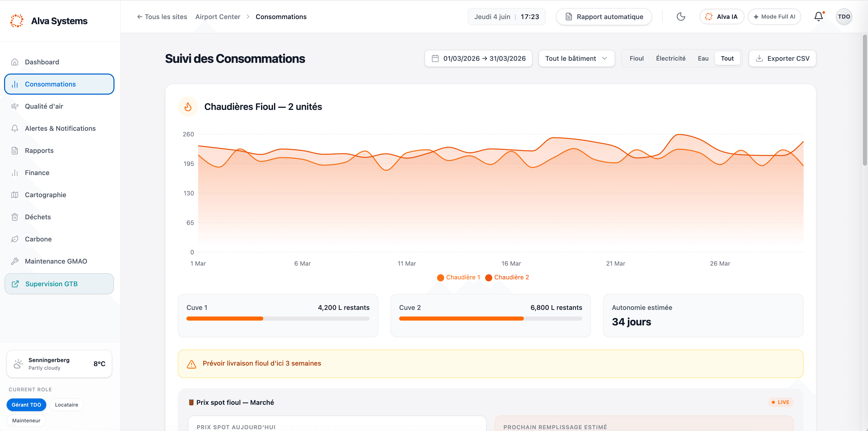This screenshot has height=431, width=868.
Task: Toggle Chaudière 1 series in chart legend
Action: coord(459,277)
